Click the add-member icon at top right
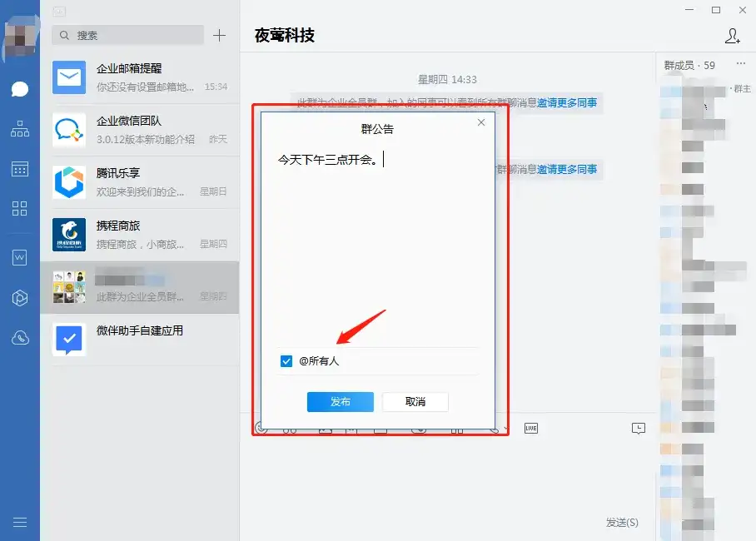The height and width of the screenshot is (541, 756). coord(732,36)
